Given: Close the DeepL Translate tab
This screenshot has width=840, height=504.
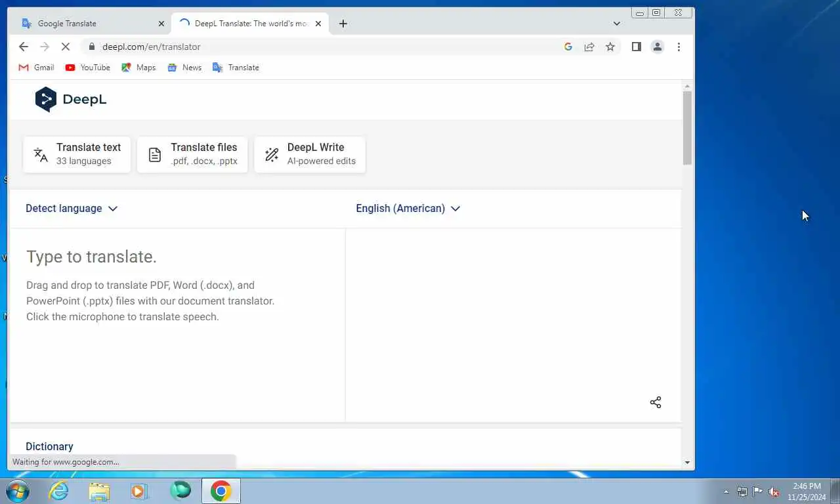Looking at the screenshot, I should [x=318, y=24].
